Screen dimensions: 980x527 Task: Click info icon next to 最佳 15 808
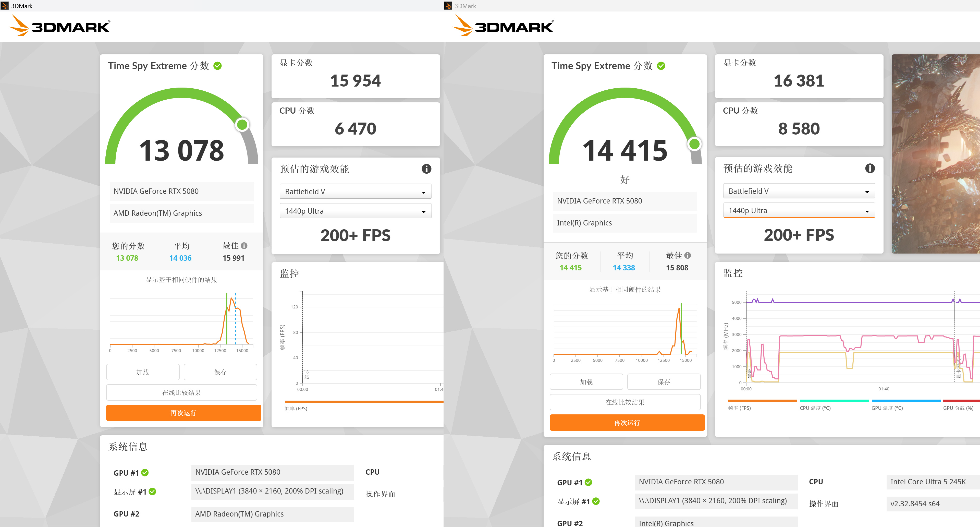coord(688,255)
